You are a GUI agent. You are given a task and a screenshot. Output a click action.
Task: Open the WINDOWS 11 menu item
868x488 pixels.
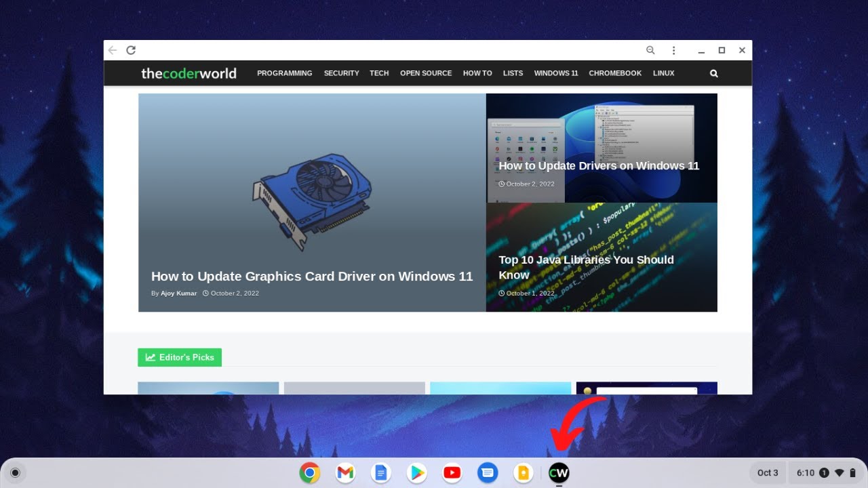pos(556,73)
